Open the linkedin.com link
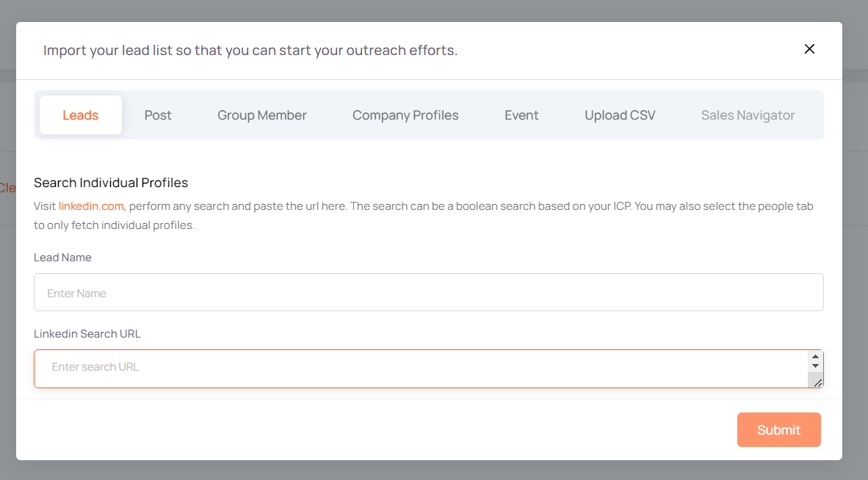 point(91,206)
